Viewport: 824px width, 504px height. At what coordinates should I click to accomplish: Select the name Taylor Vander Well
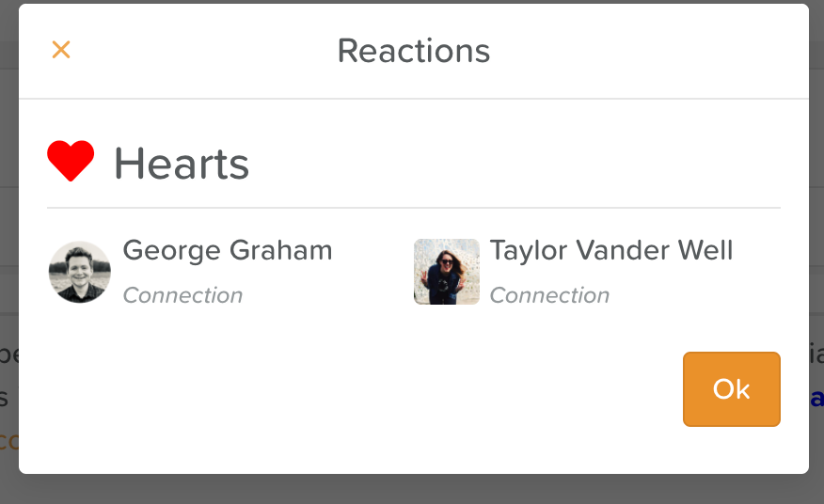point(611,250)
